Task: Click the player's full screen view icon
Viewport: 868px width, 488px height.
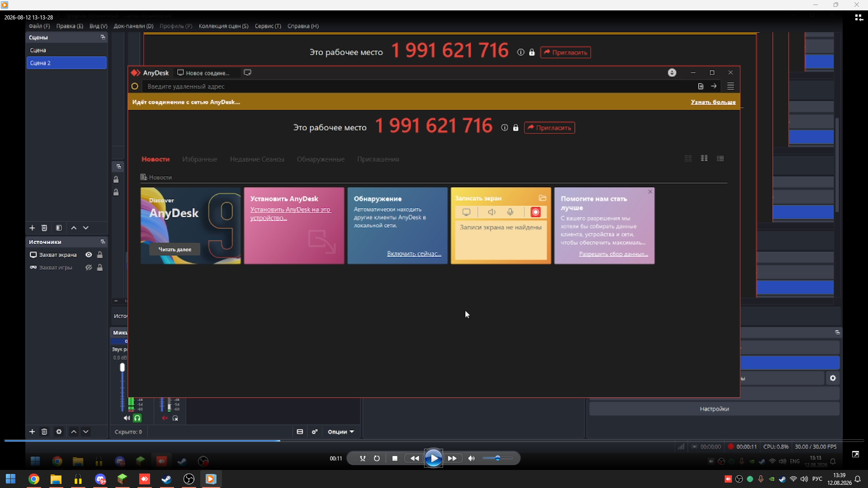Action: pos(855,455)
